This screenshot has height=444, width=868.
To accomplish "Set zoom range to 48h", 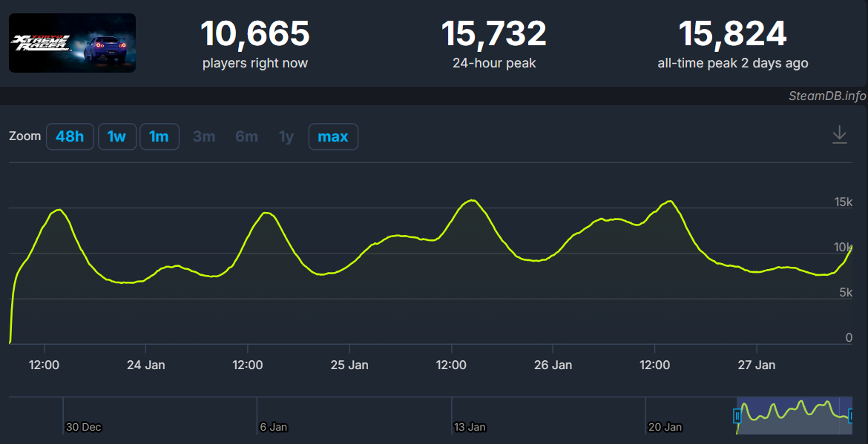I will click(x=70, y=136).
